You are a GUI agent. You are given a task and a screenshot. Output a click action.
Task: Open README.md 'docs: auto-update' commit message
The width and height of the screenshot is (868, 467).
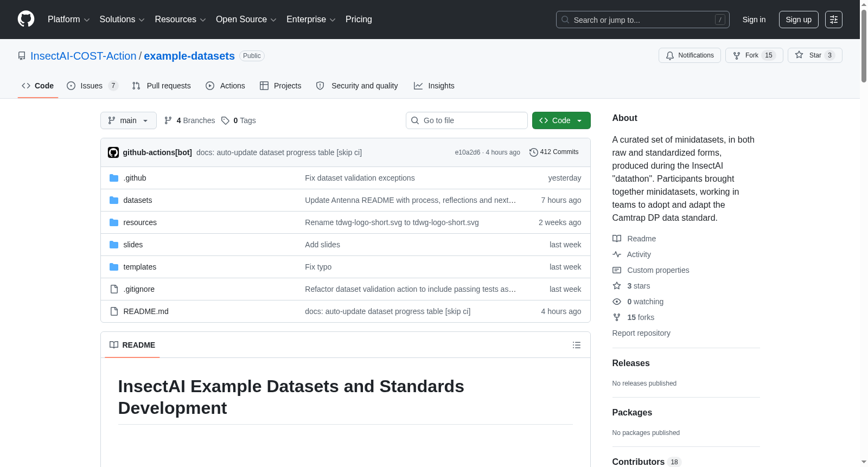click(x=387, y=311)
